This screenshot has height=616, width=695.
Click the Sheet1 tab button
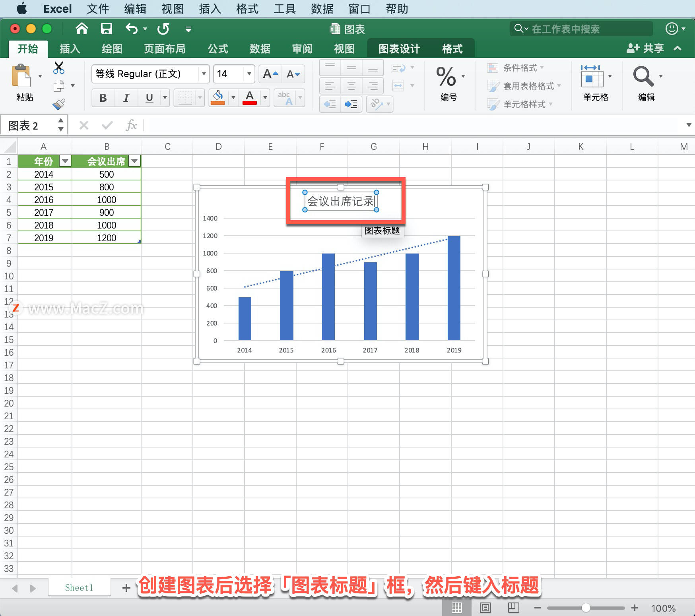tap(79, 587)
